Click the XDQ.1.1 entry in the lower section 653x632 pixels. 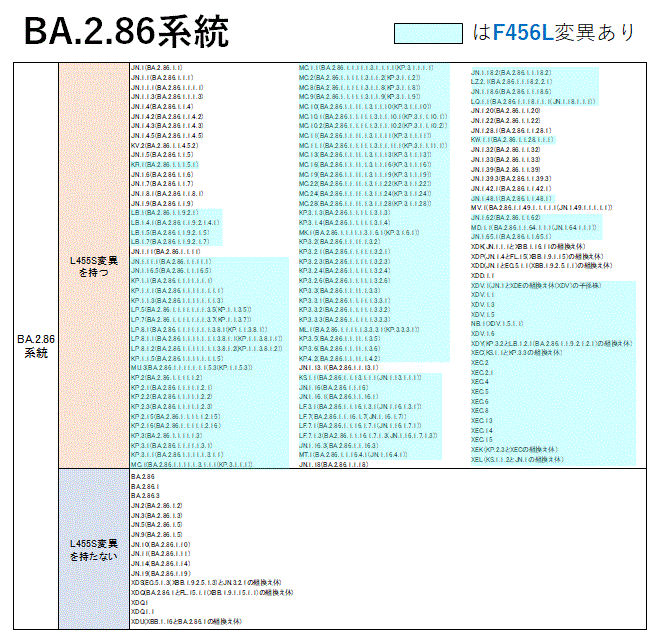pyautogui.click(x=142, y=612)
